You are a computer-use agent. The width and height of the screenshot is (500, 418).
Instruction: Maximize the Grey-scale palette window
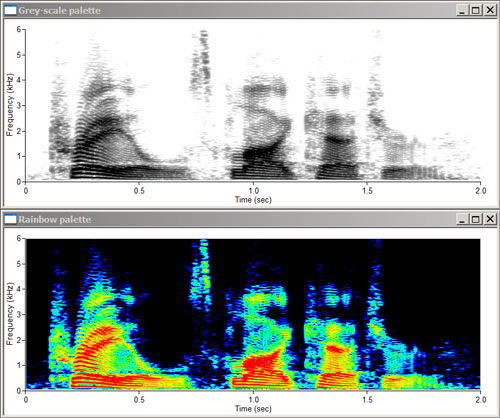pos(476,10)
